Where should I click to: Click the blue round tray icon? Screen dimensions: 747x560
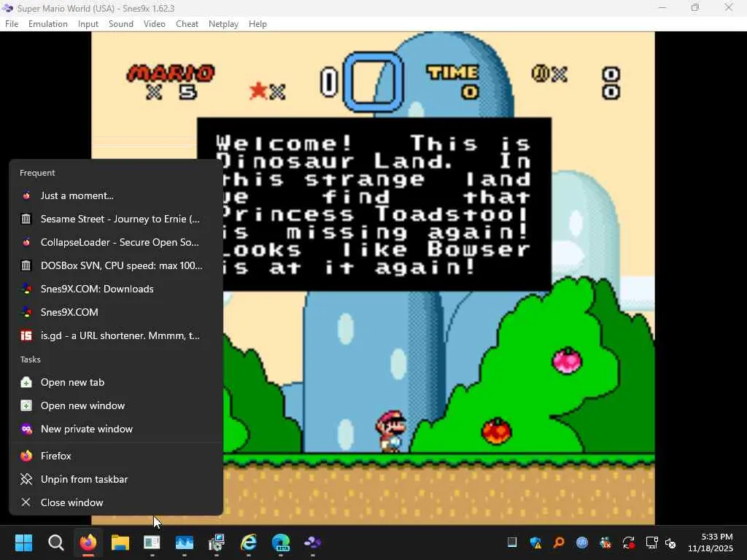point(581,542)
